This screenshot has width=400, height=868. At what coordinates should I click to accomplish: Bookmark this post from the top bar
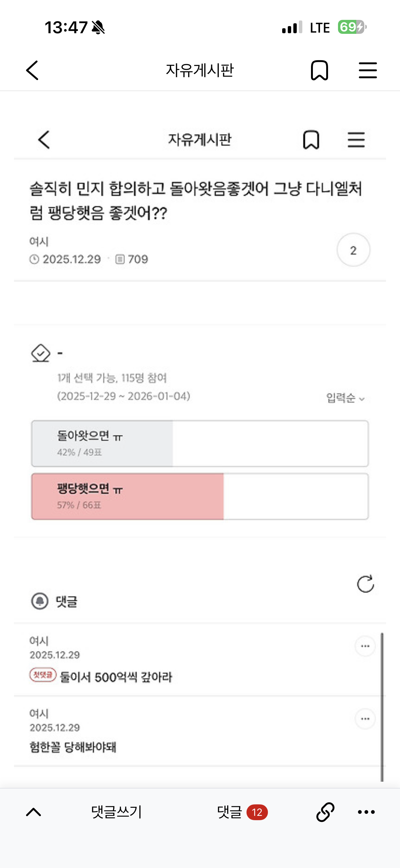click(319, 70)
